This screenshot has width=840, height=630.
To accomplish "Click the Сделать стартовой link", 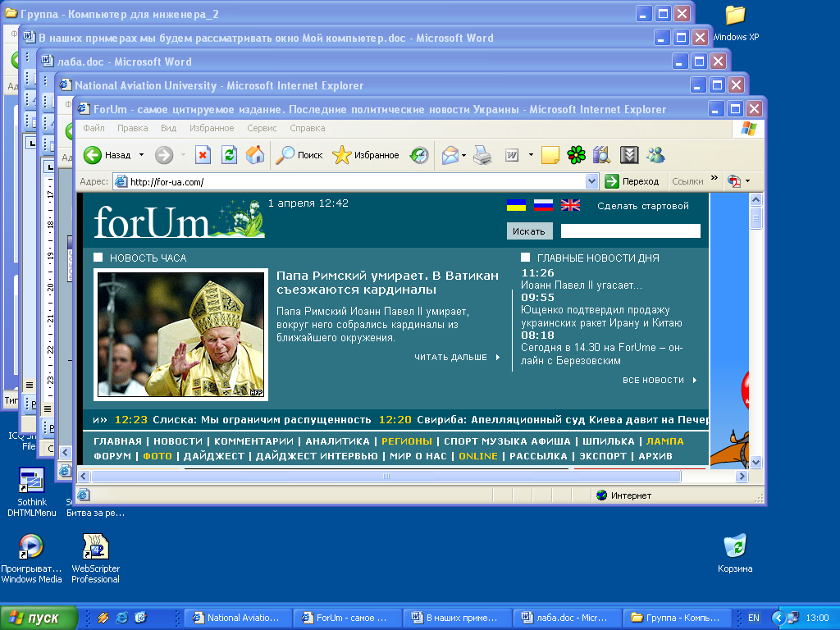I will (643, 206).
